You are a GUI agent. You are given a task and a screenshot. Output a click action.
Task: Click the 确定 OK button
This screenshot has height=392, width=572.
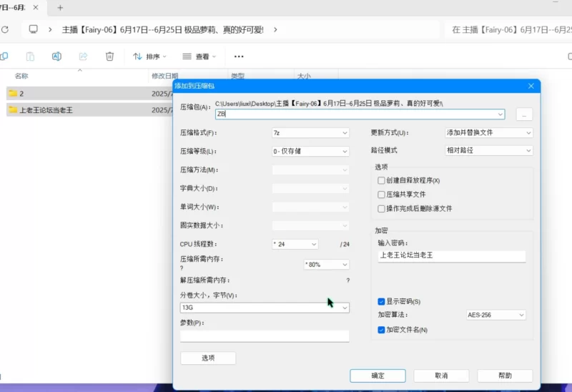coord(378,376)
